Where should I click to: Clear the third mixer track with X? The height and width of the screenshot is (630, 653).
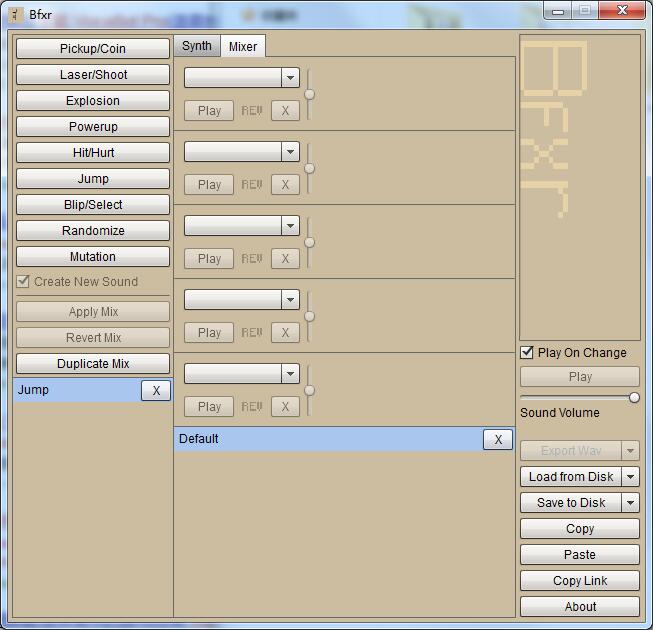285,259
